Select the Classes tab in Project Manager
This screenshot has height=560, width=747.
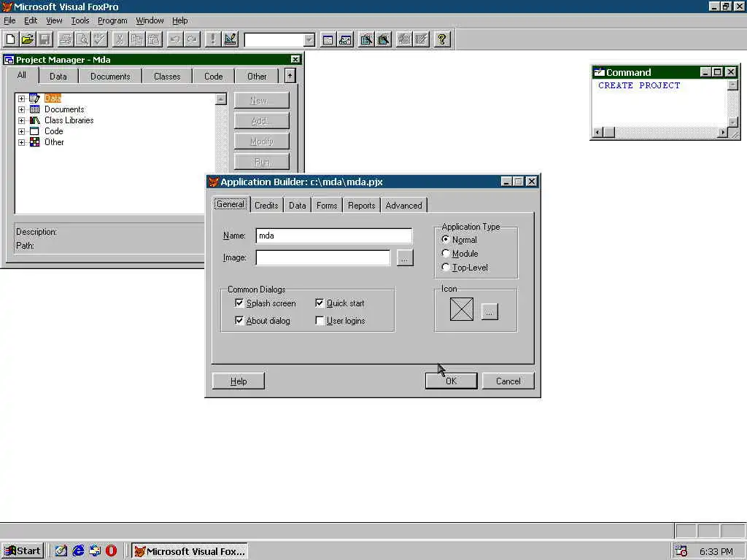tap(167, 76)
